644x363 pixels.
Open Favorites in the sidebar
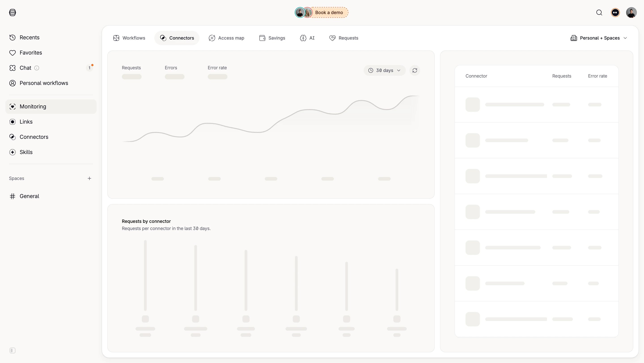click(x=51, y=53)
